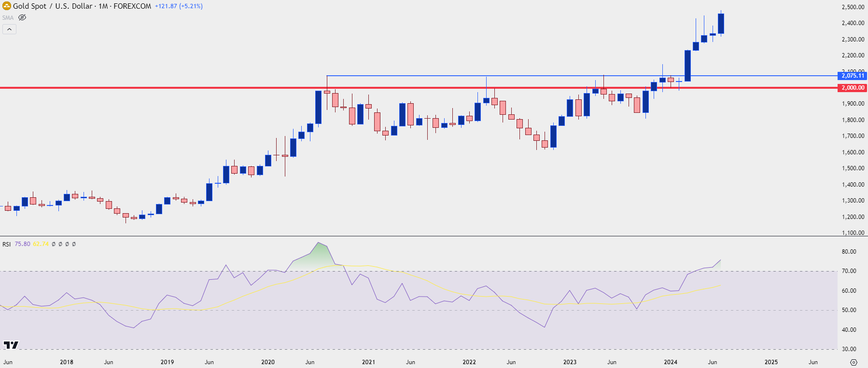Click the 2022 time axis label
The width and height of the screenshot is (868, 368).
tap(469, 362)
